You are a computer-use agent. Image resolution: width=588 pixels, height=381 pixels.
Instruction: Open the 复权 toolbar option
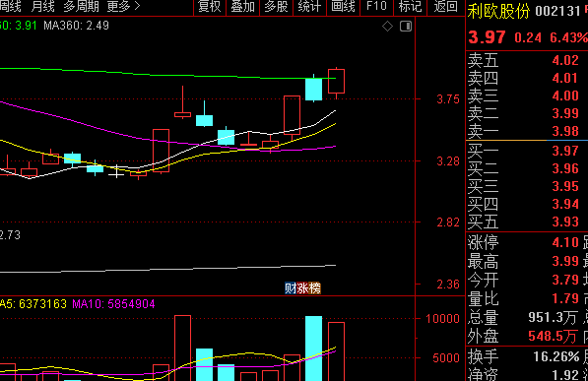pyautogui.click(x=209, y=7)
